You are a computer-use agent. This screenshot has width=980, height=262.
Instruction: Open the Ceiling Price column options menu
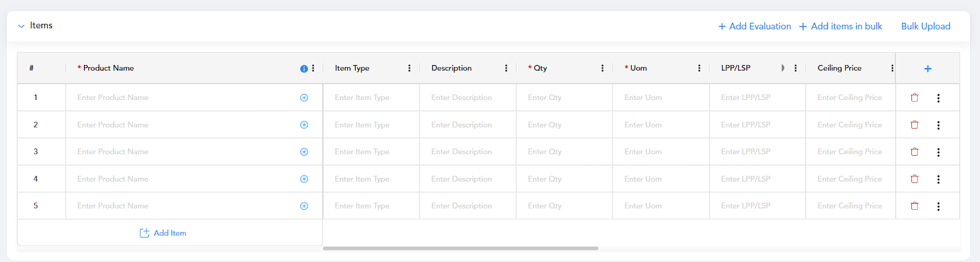click(892, 68)
